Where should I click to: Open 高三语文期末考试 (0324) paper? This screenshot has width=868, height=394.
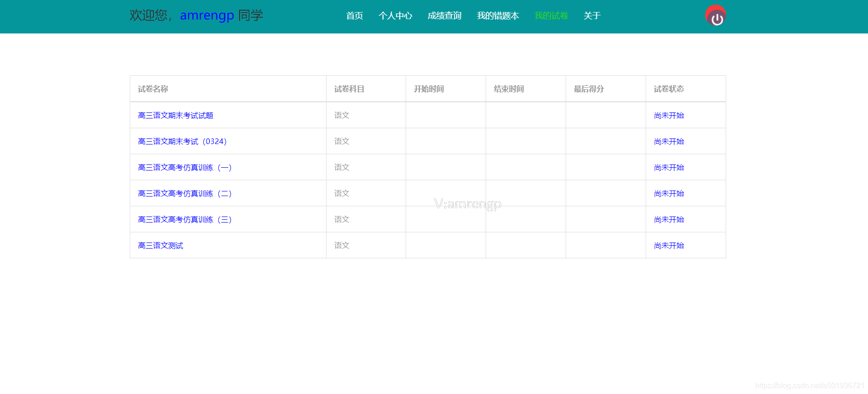coord(182,141)
